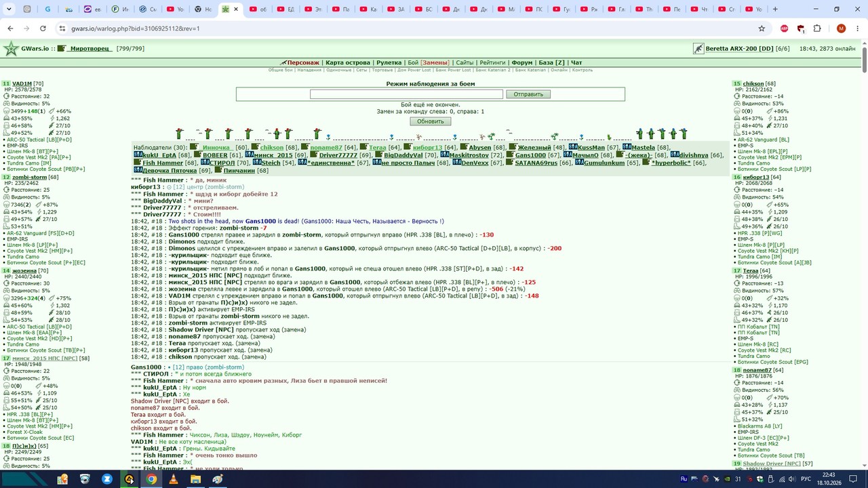The width and height of the screenshot is (868, 488).
Task: Open player VAD1M's profile link
Action: [22, 83]
